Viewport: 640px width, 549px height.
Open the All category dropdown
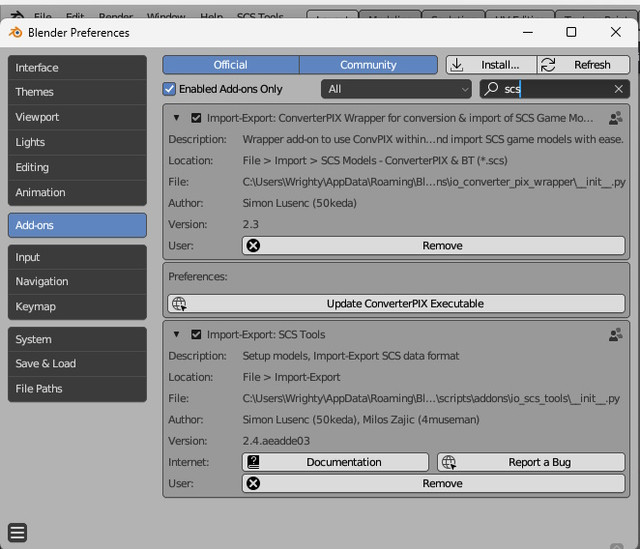click(x=396, y=89)
